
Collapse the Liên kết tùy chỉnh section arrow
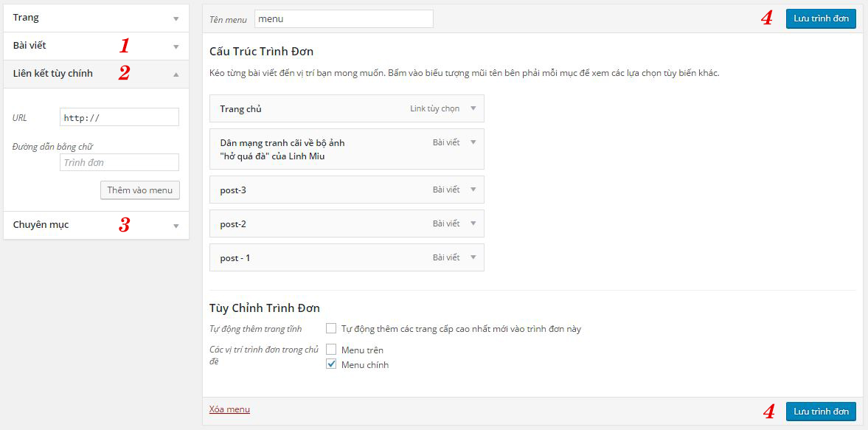(x=176, y=74)
